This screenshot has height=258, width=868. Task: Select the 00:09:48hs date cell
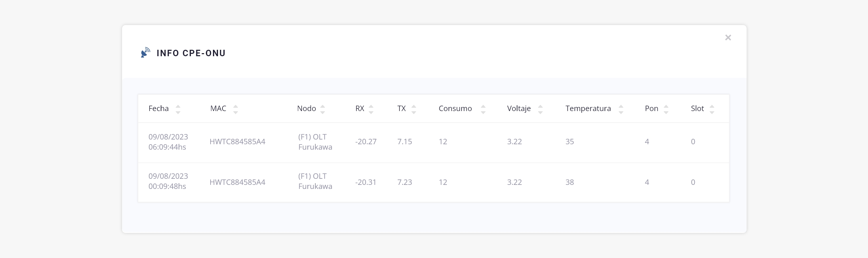(x=168, y=181)
